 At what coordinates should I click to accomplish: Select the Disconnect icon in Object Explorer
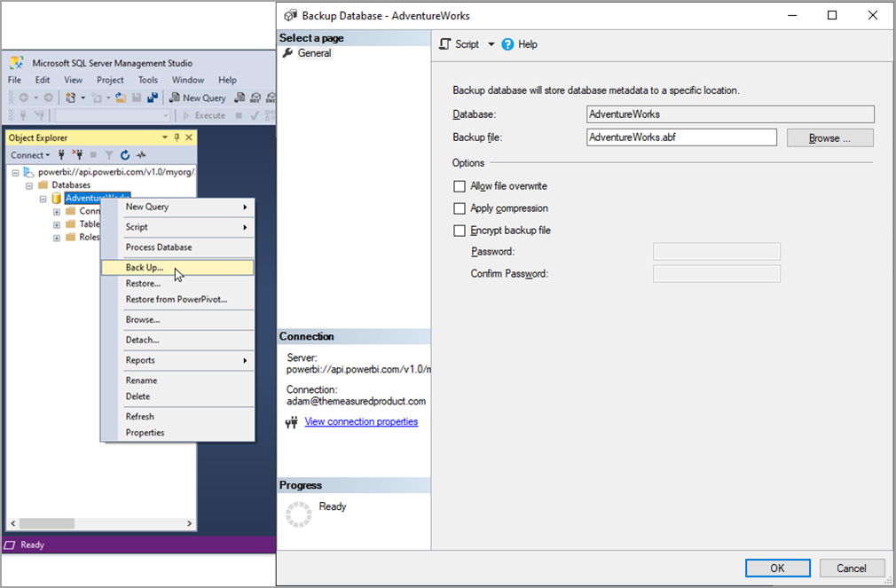tap(77, 155)
